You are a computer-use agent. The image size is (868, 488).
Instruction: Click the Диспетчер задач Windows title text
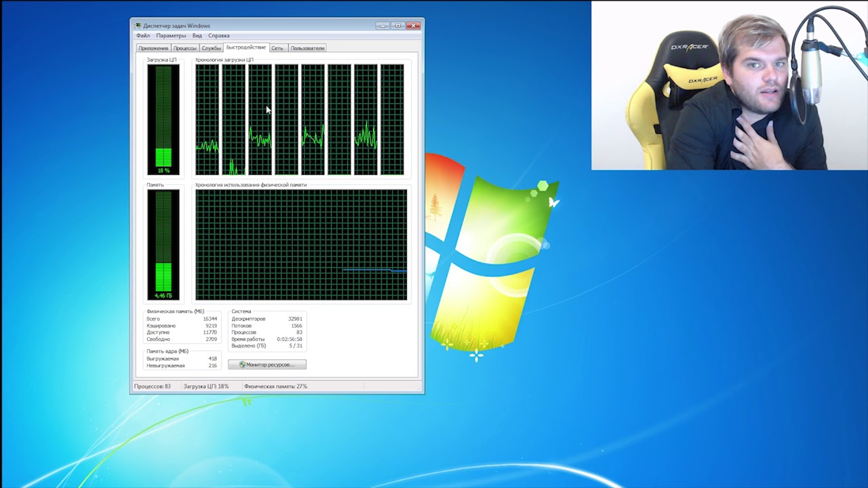coord(177,26)
